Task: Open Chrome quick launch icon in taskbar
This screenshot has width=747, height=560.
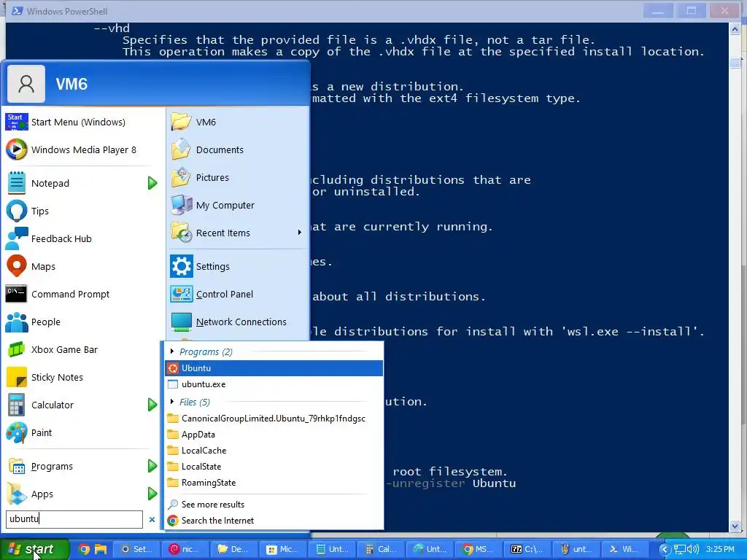Action: pos(84,550)
